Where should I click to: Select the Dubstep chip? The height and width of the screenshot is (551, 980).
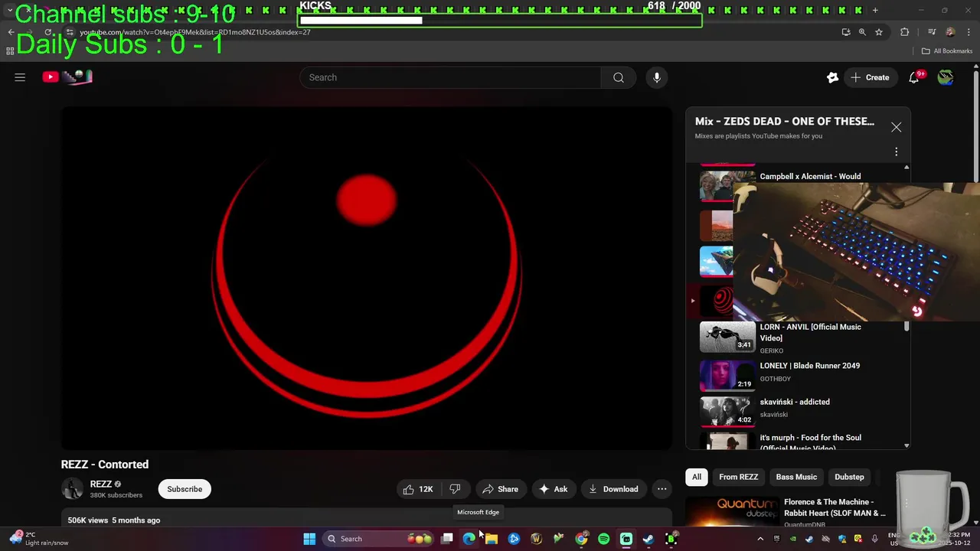pos(849,477)
